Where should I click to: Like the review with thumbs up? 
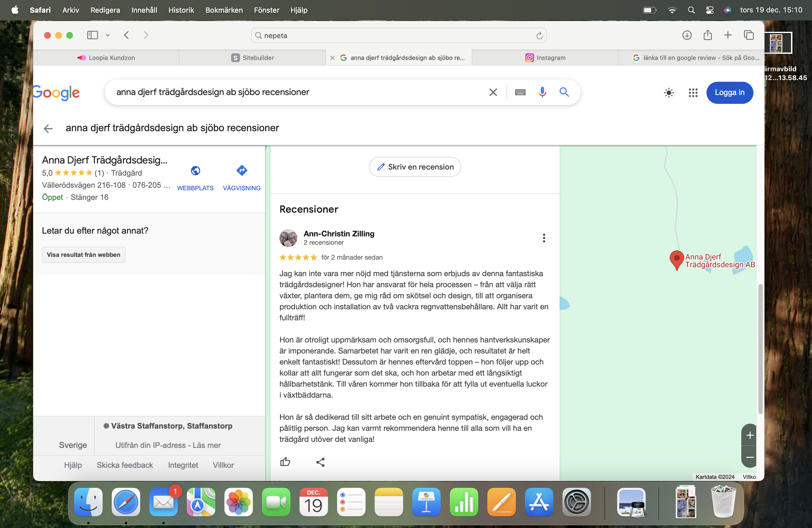click(285, 462)
